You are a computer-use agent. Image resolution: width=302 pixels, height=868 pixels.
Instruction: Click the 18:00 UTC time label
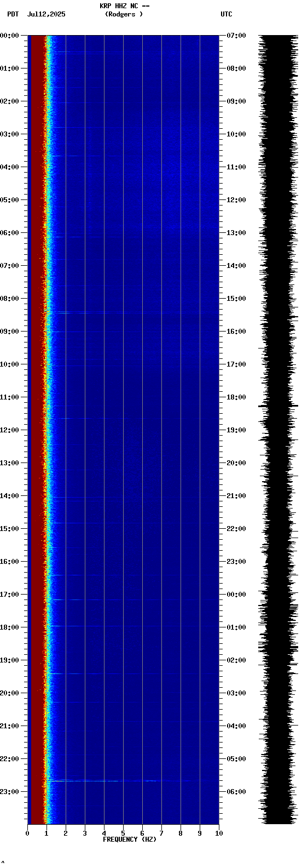pos(236,397)
